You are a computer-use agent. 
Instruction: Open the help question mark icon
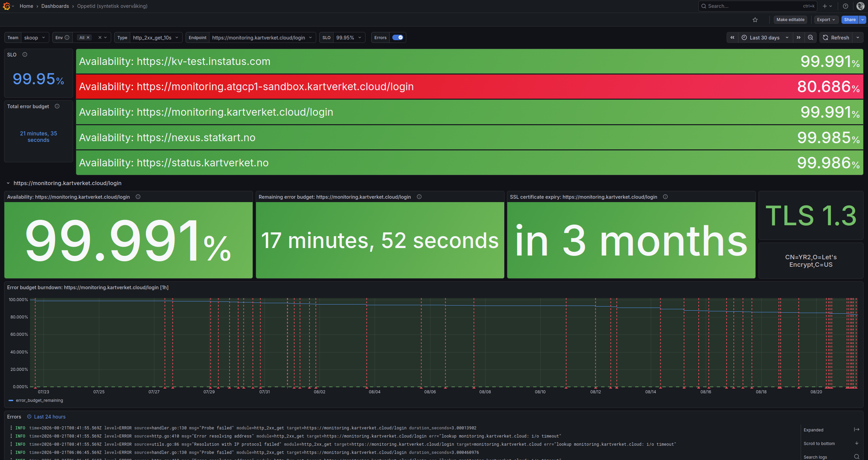846,6
